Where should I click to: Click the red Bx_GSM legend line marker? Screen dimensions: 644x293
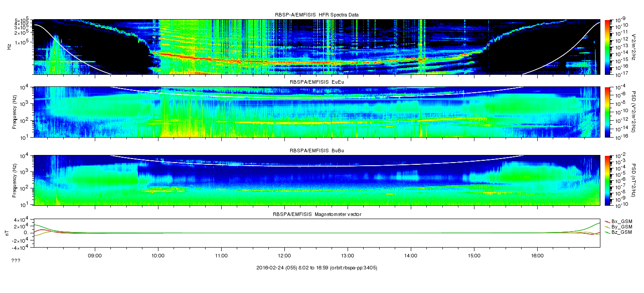(607, 221)
